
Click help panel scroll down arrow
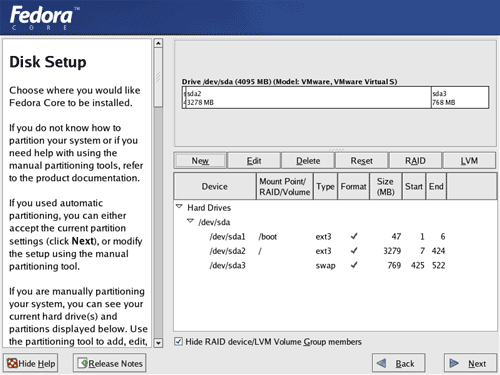(x=158, y=343)
